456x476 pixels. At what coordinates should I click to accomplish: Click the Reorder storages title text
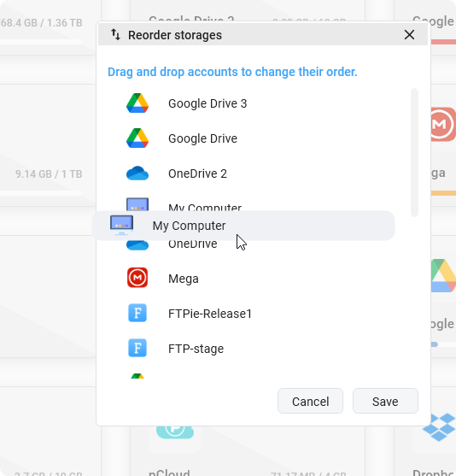pyautogui.click(x=175, y=35)
